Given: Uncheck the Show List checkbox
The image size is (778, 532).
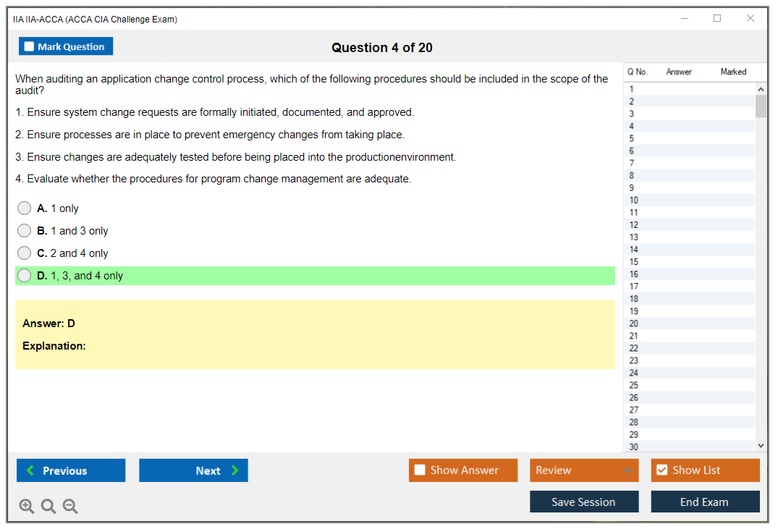Looking at the screenshot, I should 661,470.
